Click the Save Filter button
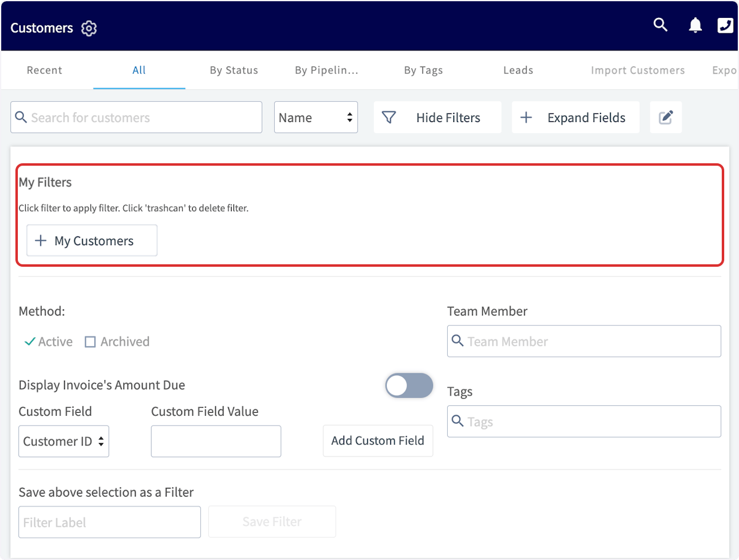Viewport: 739px width, 560px height. coord(272,522)
